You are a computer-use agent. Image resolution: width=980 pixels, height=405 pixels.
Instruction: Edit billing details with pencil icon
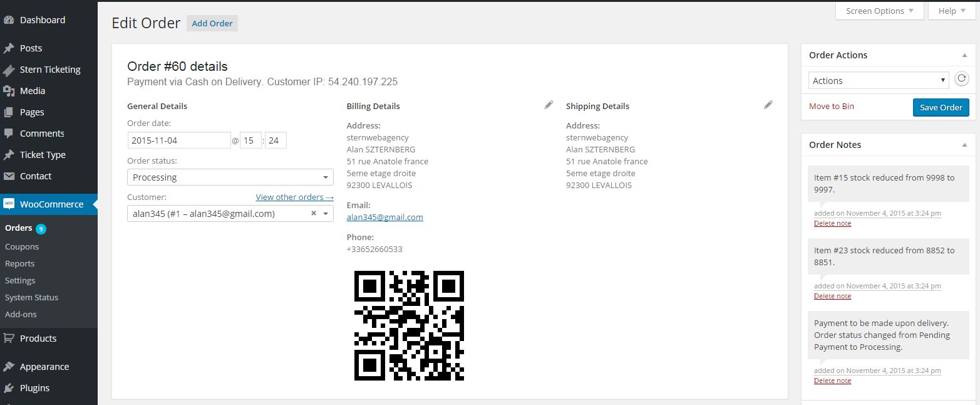[x=549, y=105]
